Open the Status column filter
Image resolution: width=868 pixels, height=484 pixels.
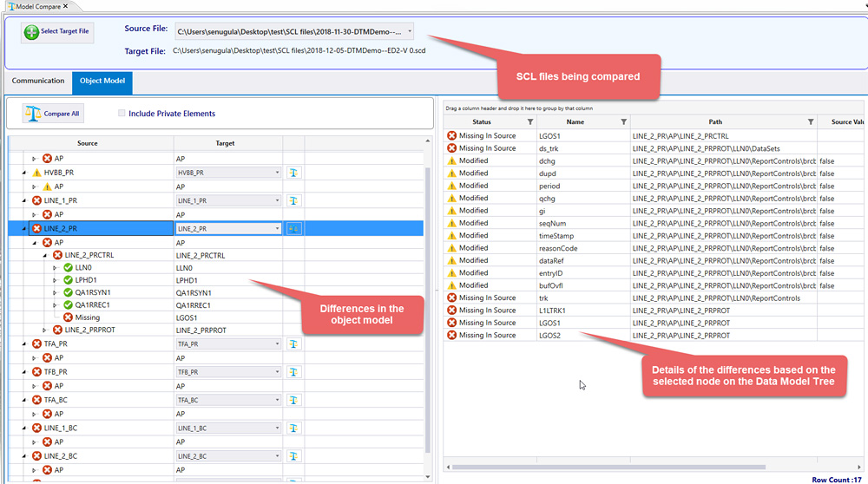[530, 122]
